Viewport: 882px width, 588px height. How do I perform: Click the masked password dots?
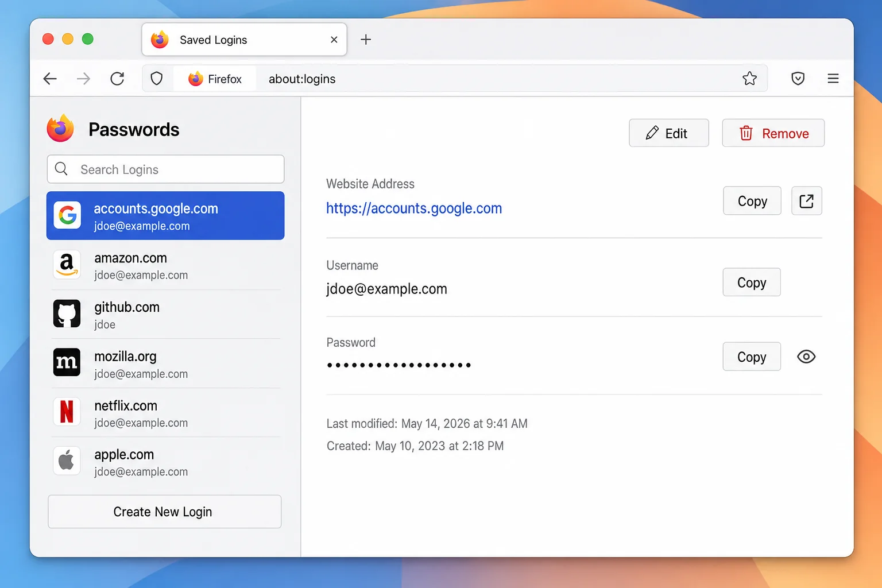point(399,365)
